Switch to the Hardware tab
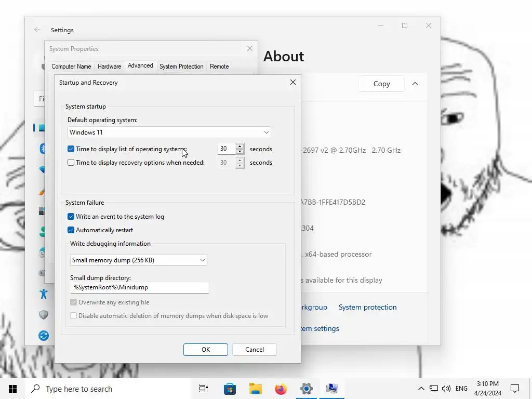532x399 pixels. 109,66
